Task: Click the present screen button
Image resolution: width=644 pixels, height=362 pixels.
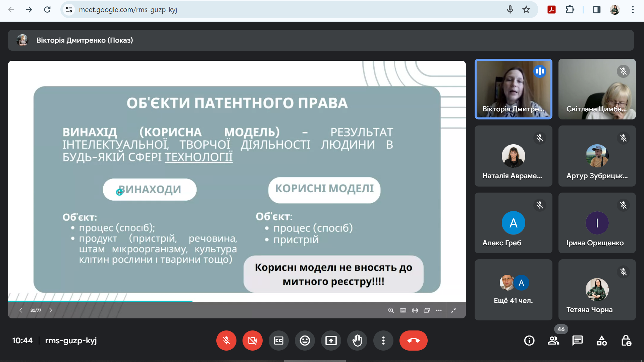Action: [331, 341]
